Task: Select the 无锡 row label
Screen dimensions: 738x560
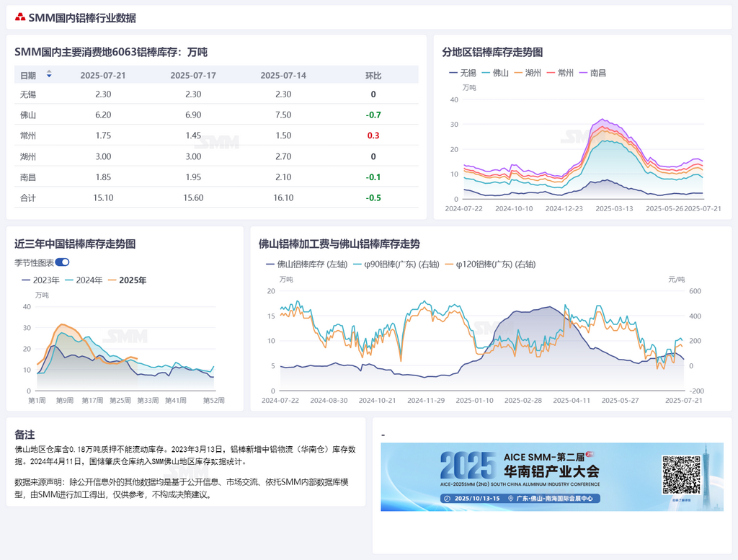Action: tap(28, 94)
